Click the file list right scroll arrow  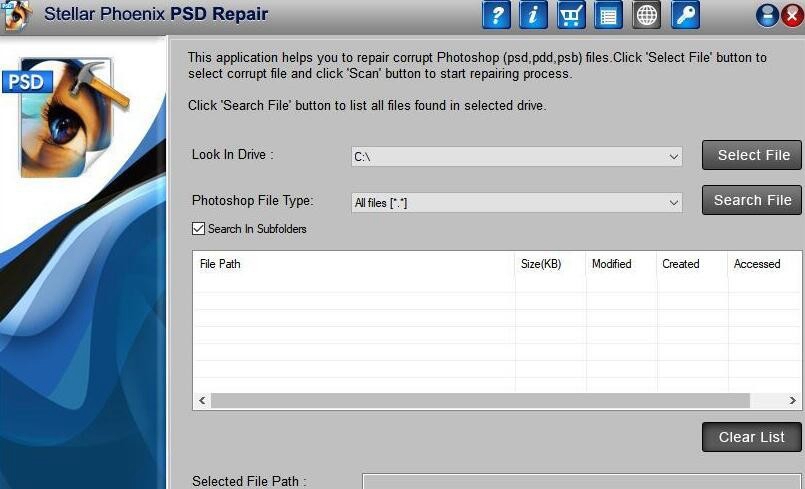click(x=793, y=401)
